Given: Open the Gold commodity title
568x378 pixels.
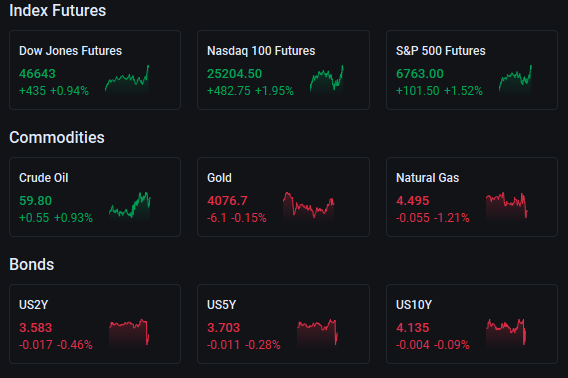Looking at the screenshot, I should pyautogui.click(x=219, y=178).
